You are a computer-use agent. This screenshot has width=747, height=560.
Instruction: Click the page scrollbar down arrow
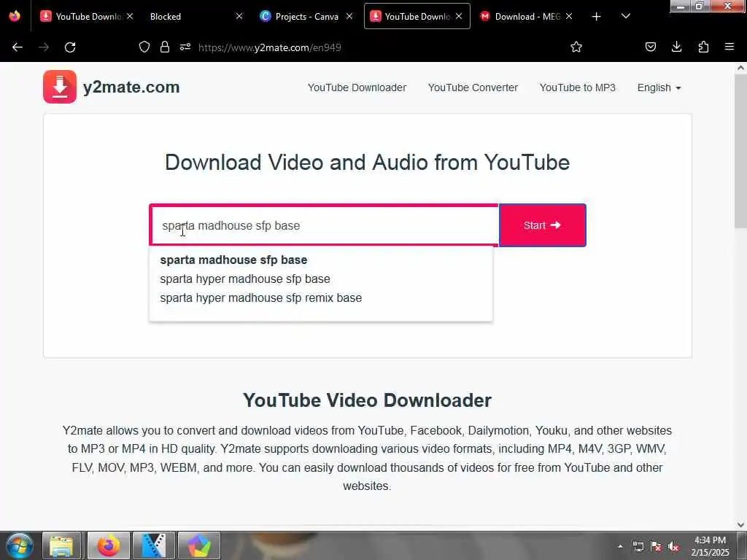pos(741,525)
